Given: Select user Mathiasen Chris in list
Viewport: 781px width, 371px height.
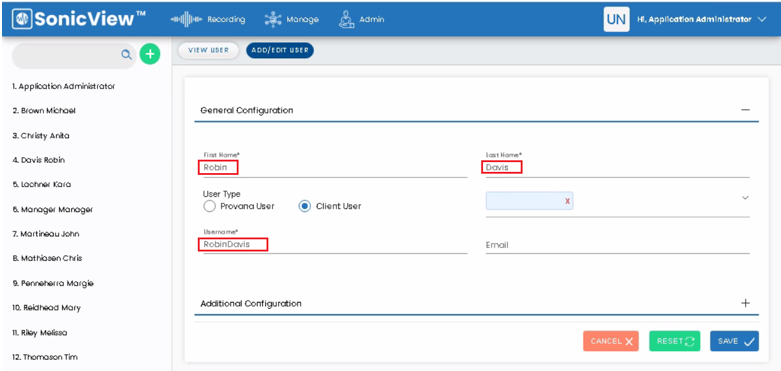Looking at the screenshot, I should click(x=47, y=258).
